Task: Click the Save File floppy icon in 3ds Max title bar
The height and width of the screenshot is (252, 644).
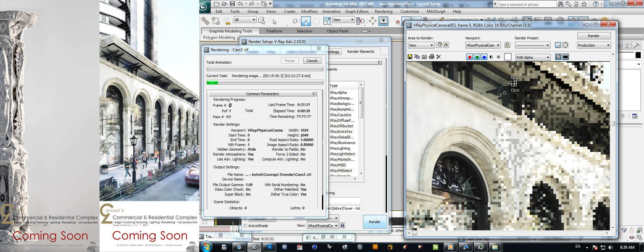Action: pos(232,4)
